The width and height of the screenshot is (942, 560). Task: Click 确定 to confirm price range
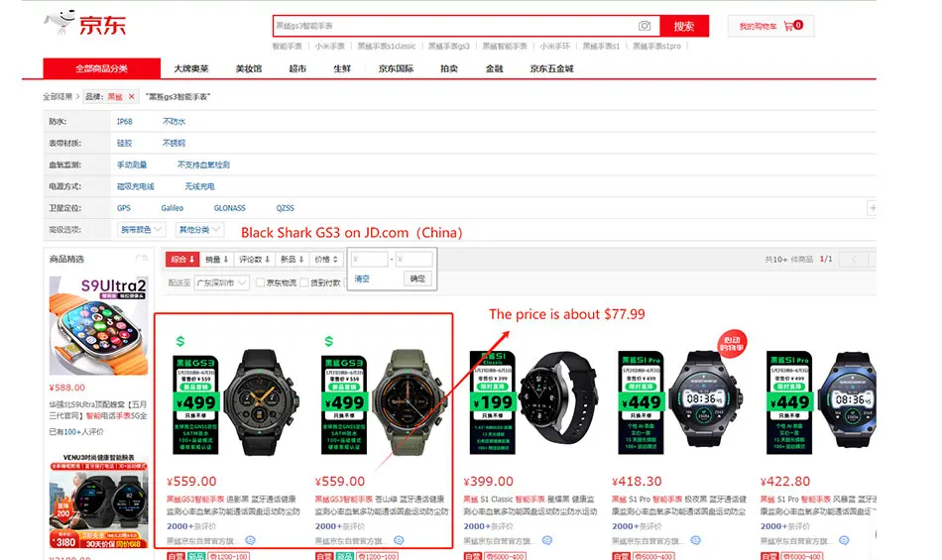pos(417,279)
